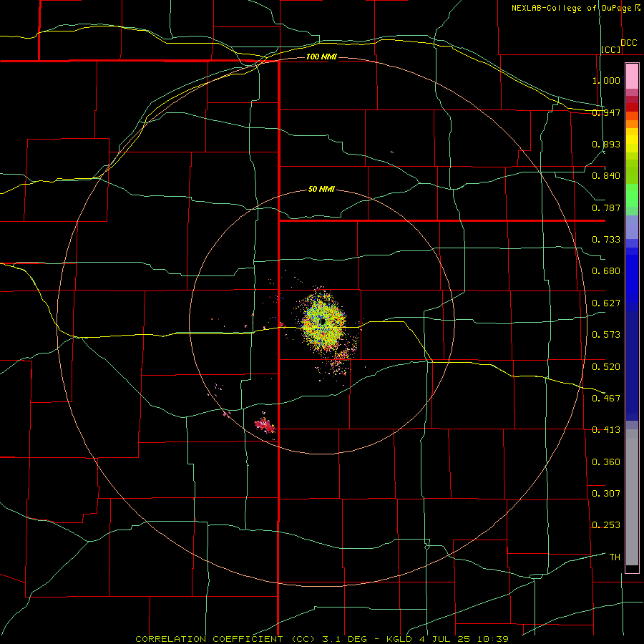Click the 0.733 color scale value

click(x=606, y=240)
